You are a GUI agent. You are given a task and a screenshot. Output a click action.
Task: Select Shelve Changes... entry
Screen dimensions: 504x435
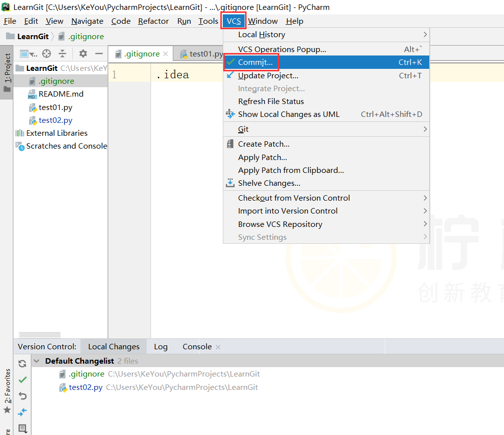(x=326, y=183)
